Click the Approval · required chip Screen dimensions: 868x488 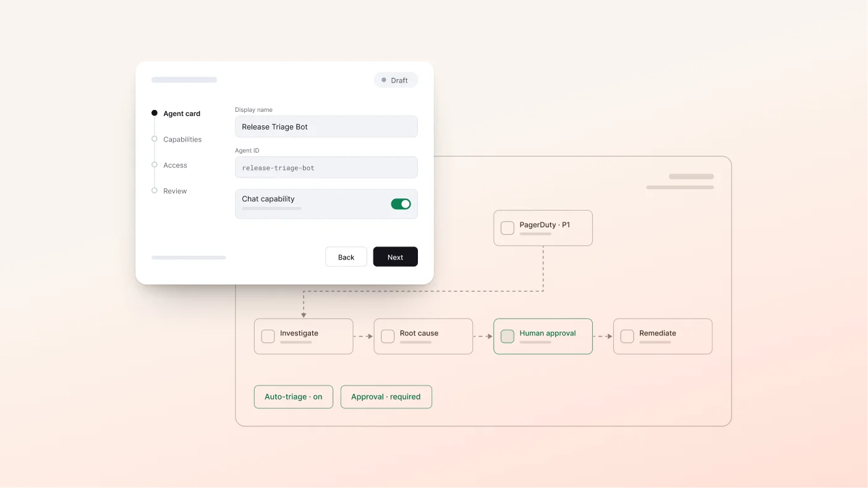tap(386, 397)
